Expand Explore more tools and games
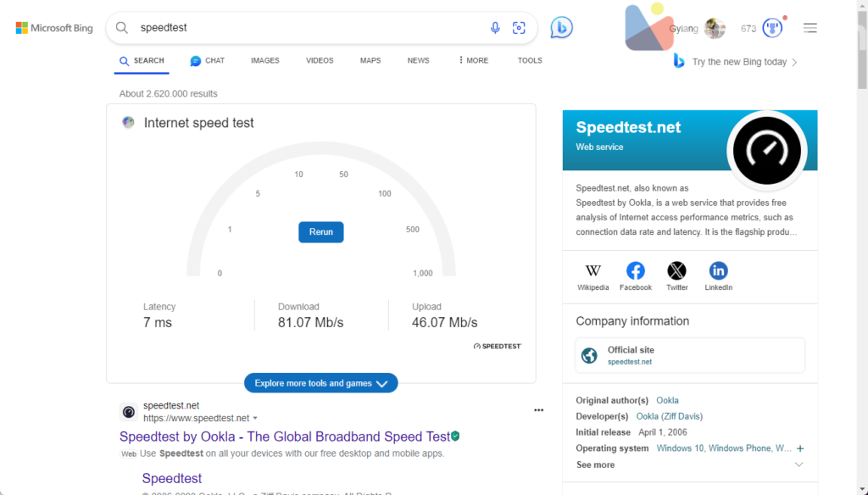This screenshot has width=868, height=495. (x=320, y=383)
